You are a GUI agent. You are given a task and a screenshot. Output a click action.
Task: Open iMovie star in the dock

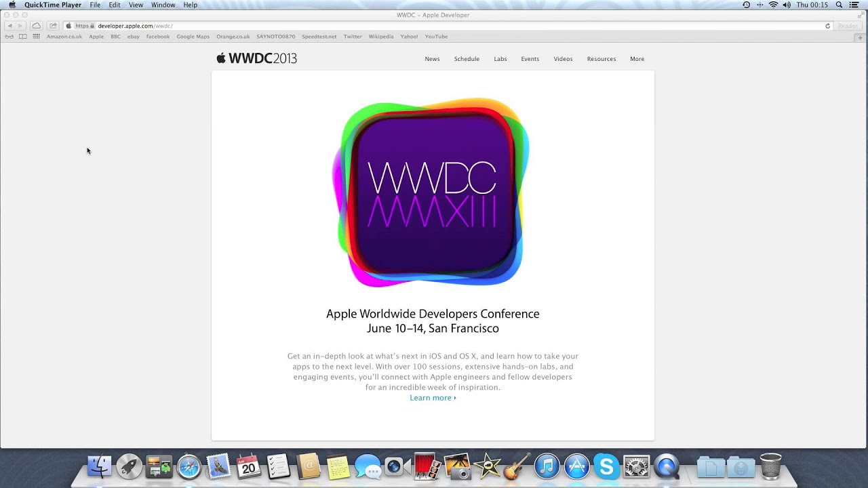(487, 466)
